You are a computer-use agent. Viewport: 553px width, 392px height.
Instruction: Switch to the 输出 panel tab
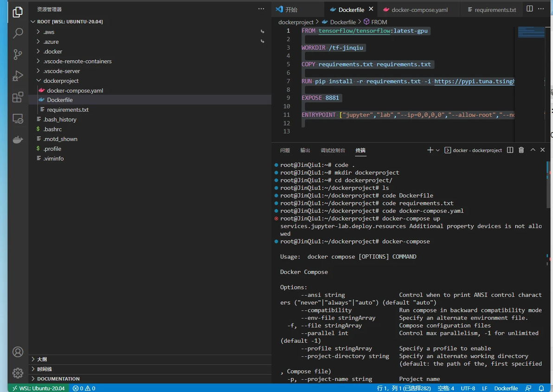click(305, 150)
